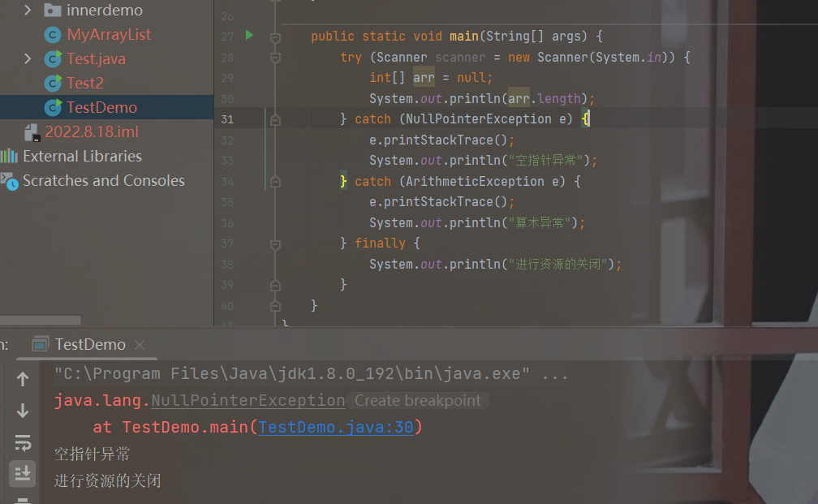Click TestDemo runnable class icon

click(x=53, y=107)
